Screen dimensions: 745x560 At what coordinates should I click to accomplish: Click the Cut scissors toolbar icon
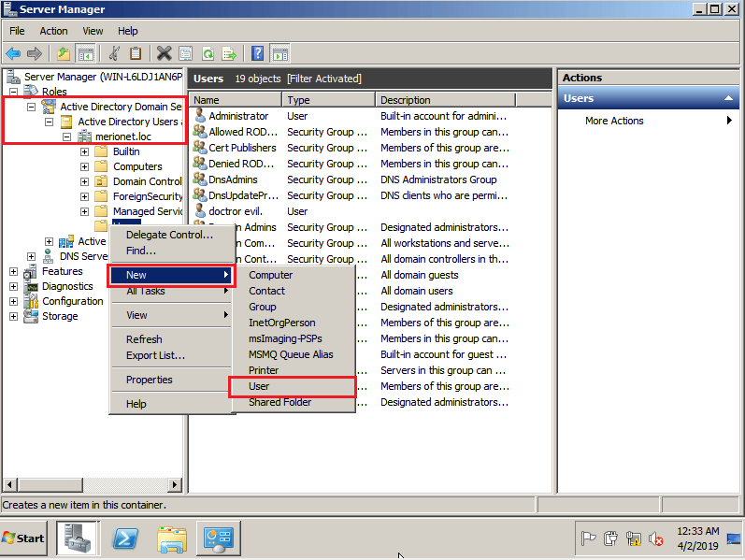pyautogui.click(x=114, y=53)
